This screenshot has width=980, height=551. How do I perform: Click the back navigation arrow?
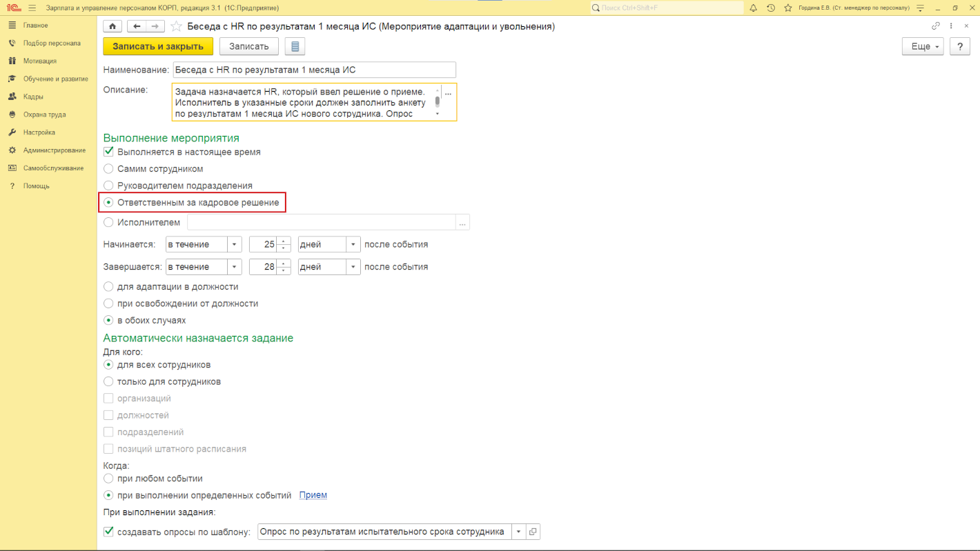[137, 26]
